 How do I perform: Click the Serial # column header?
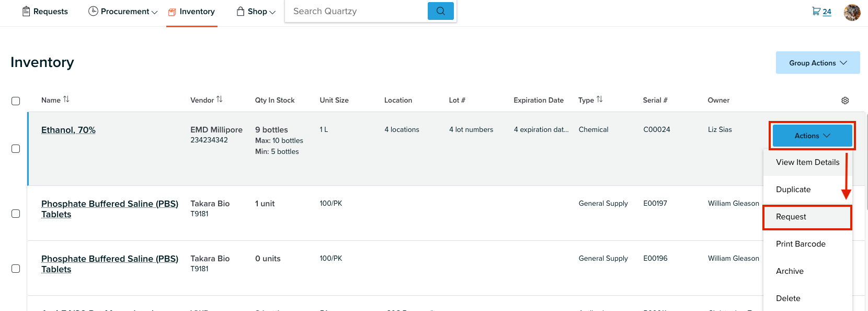tap(655, 100)
